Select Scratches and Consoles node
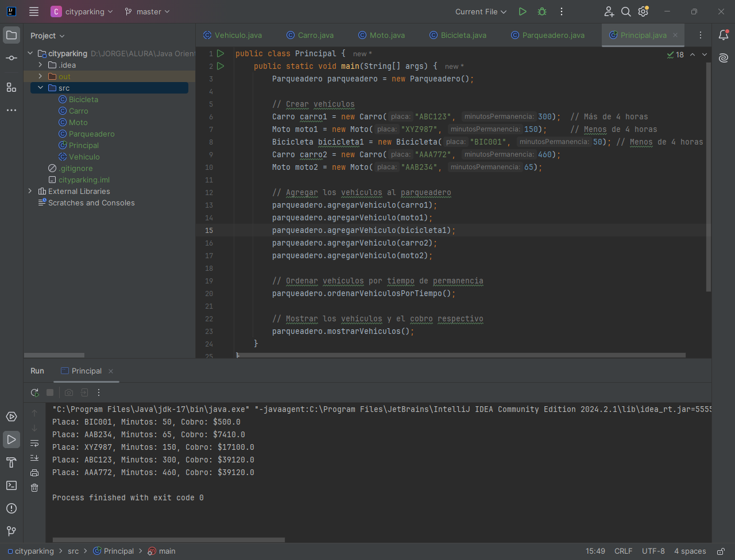This screenshot has height=560, width=735. (91, 203)
